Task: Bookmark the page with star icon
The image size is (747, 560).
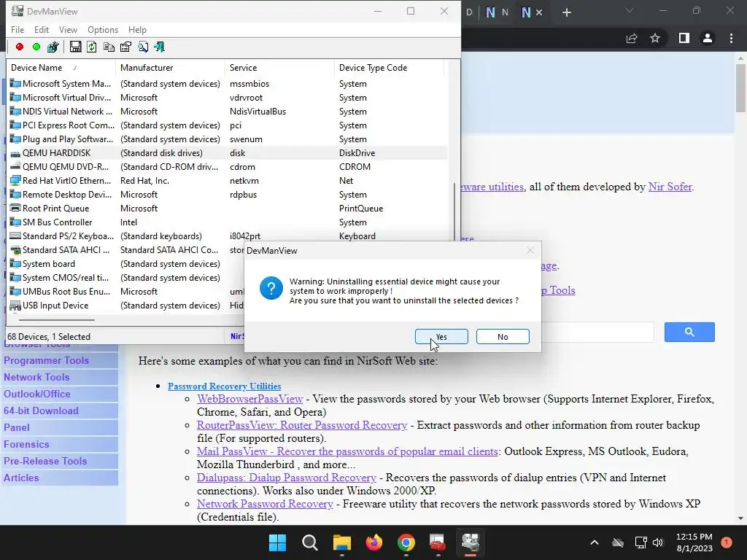Action: pyautogui.click(x=655, y=38)
